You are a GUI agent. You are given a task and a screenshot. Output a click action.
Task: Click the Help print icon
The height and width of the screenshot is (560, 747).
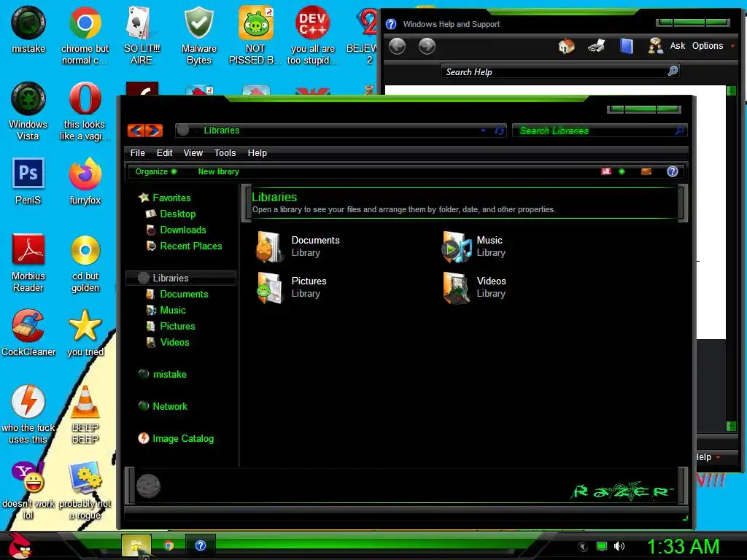point(597,46)
